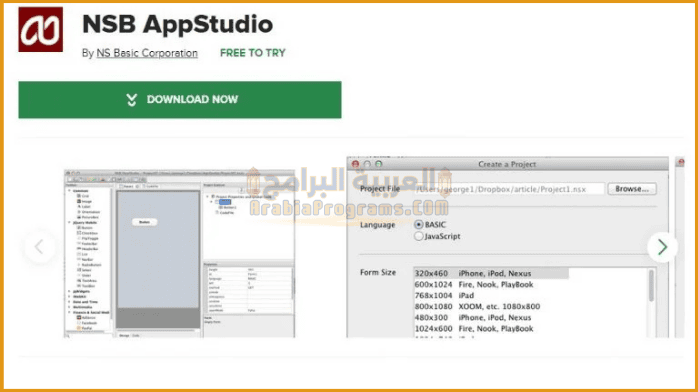
Task: Select 768x1004 iPad form size
Action: 444,295
